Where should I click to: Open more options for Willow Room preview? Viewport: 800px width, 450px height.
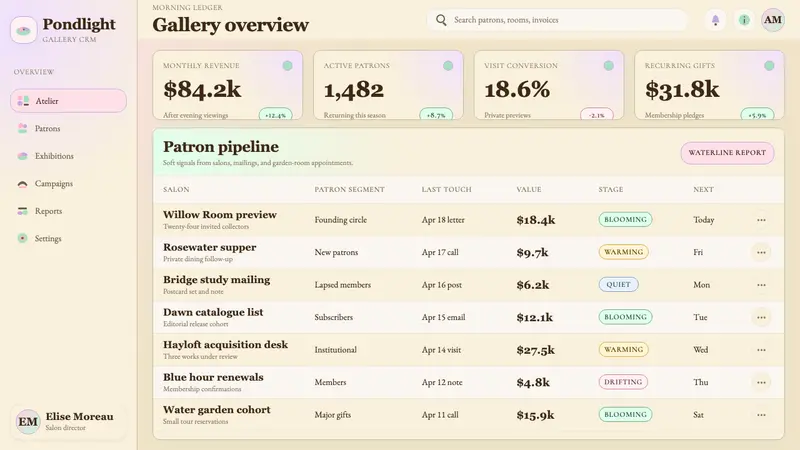pyautogui.click(x=761, y=220)
